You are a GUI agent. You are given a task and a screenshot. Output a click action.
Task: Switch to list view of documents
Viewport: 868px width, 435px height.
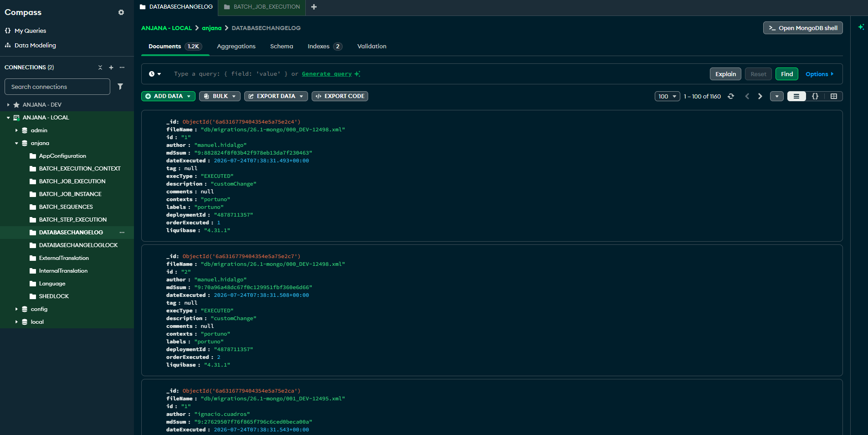796,96
